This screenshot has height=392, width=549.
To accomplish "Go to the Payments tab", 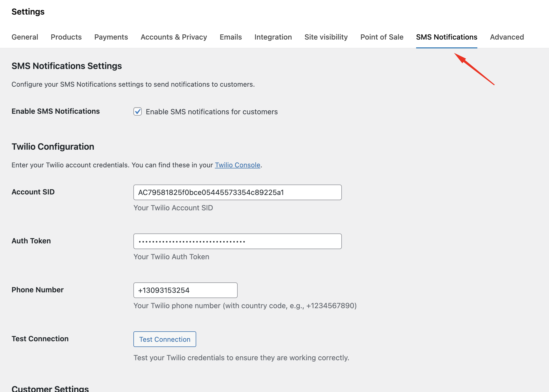I will (111, 37).
